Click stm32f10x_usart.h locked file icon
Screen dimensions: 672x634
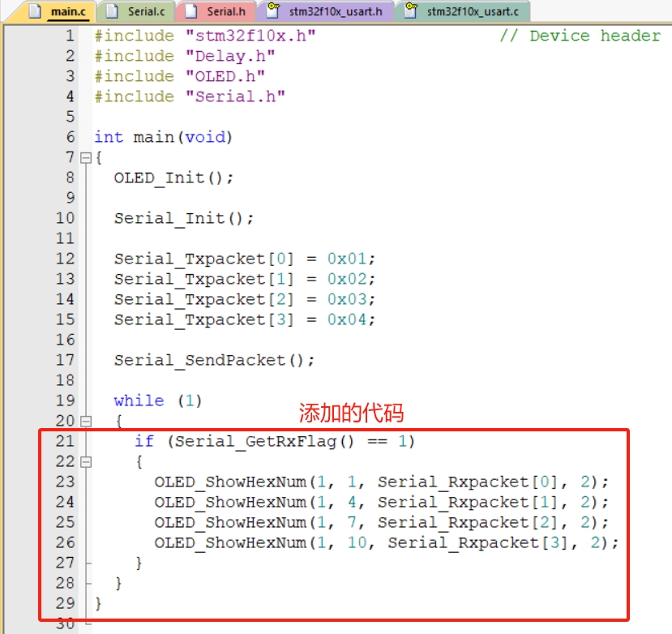coord(272,11)
